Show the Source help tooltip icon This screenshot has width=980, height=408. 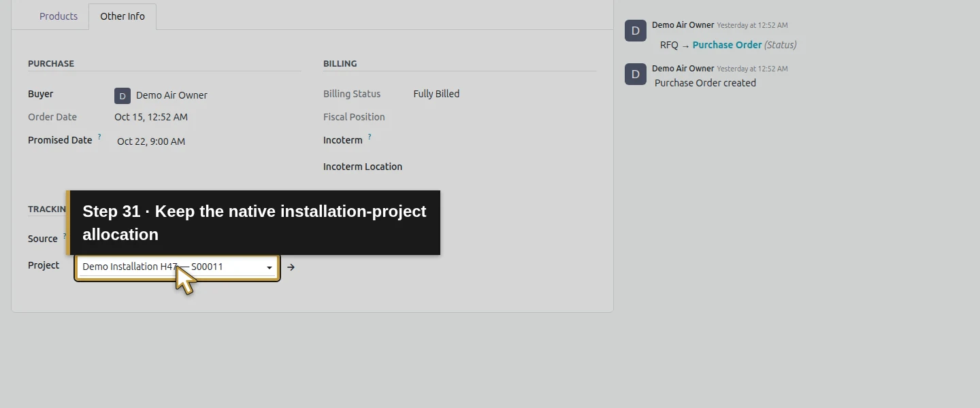point(65,235)
